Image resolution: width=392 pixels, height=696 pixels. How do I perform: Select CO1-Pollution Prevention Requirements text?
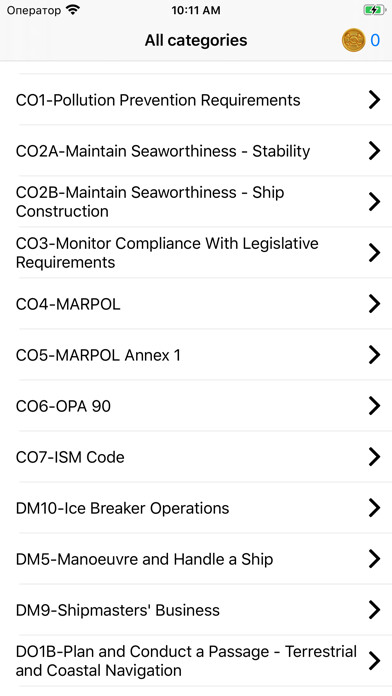158,100
